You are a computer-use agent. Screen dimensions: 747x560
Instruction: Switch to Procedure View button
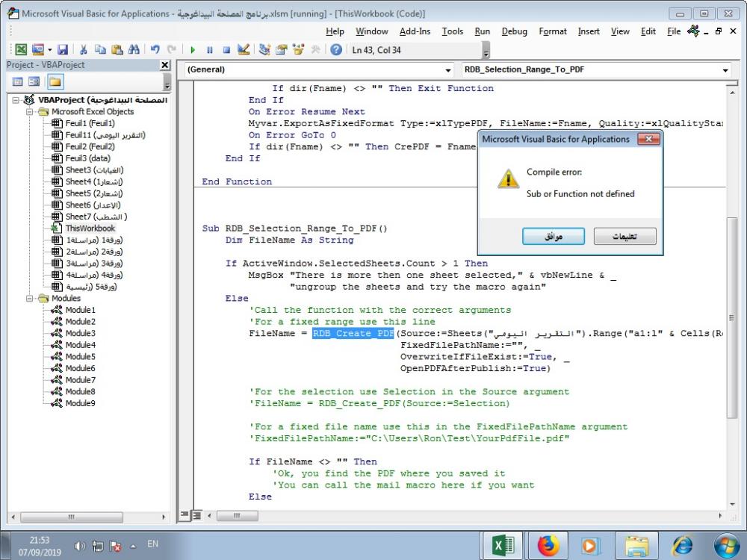coord(185,514)
